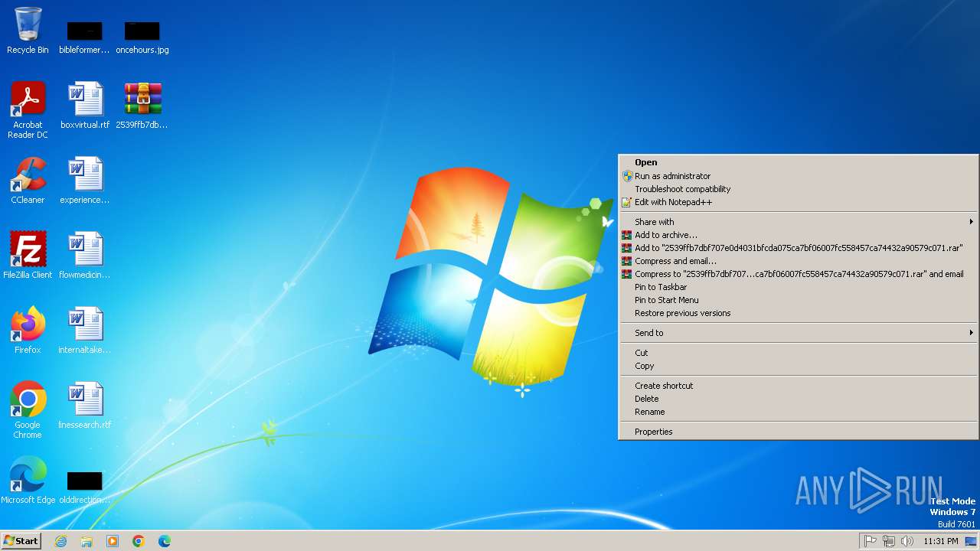The width and height of the screenshot is (980, 551).
Task: Choose Create shortcut
Action: tap(798, 386)
